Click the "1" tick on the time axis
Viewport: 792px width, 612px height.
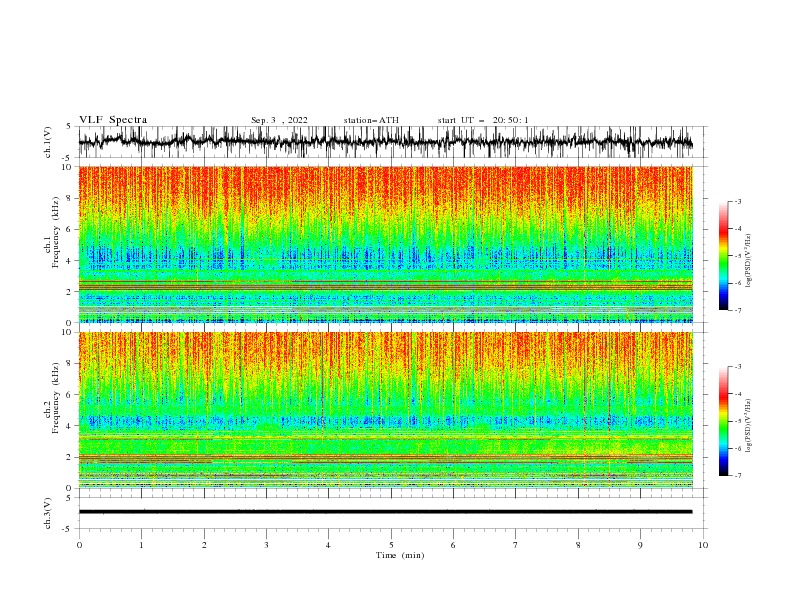(141, 545)
